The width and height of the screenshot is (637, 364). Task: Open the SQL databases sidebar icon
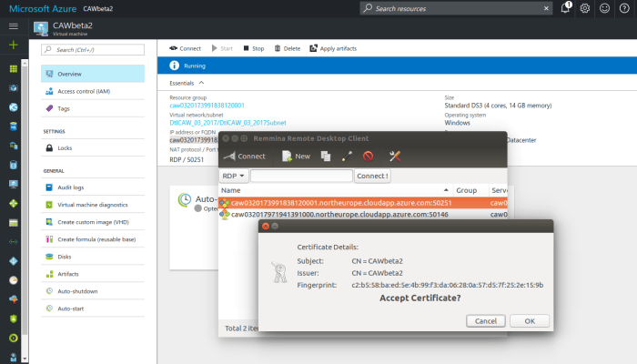(x=14, y=126)
